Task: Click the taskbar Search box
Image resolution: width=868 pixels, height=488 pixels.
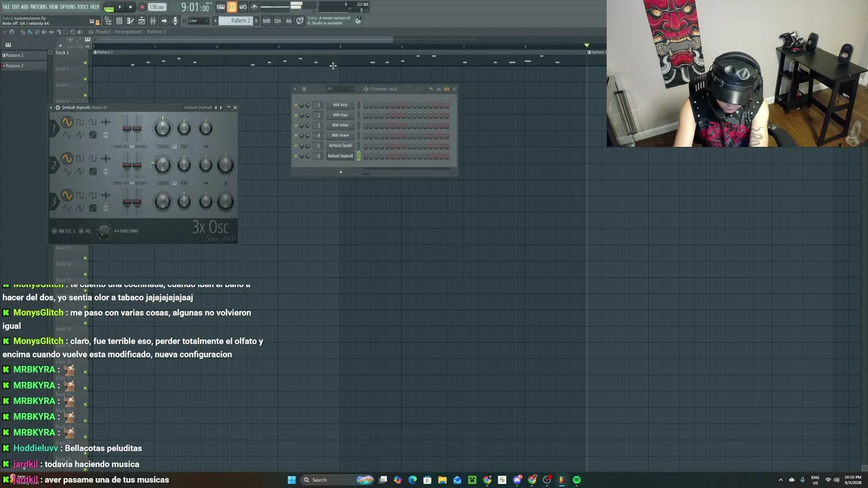Action: (x=338, y=480)
